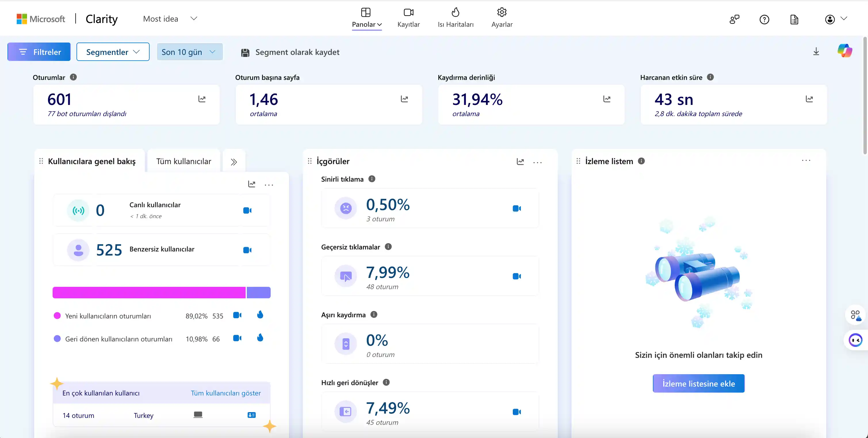Screen dimensions: 868x438
Task: Click the 525 unique users value
Action: [109, 250]
